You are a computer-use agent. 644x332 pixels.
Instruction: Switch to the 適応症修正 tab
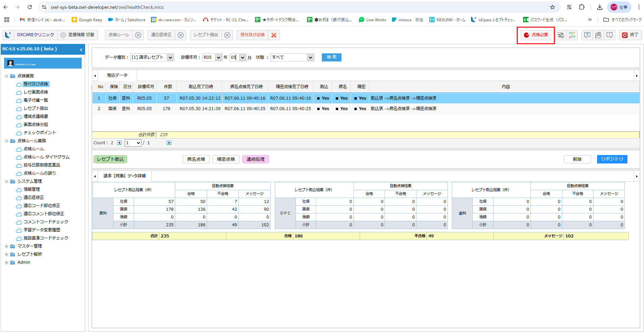coord(161,35)
